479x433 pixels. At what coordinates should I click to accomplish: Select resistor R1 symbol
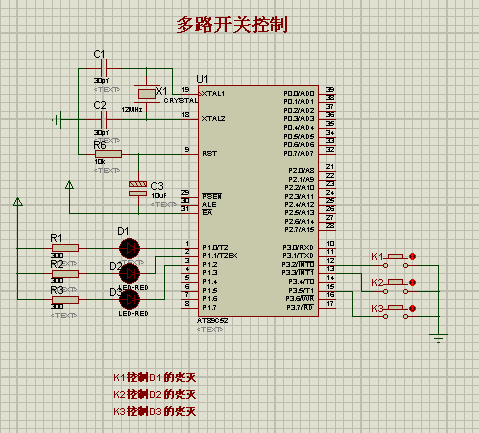click(65, 248)
